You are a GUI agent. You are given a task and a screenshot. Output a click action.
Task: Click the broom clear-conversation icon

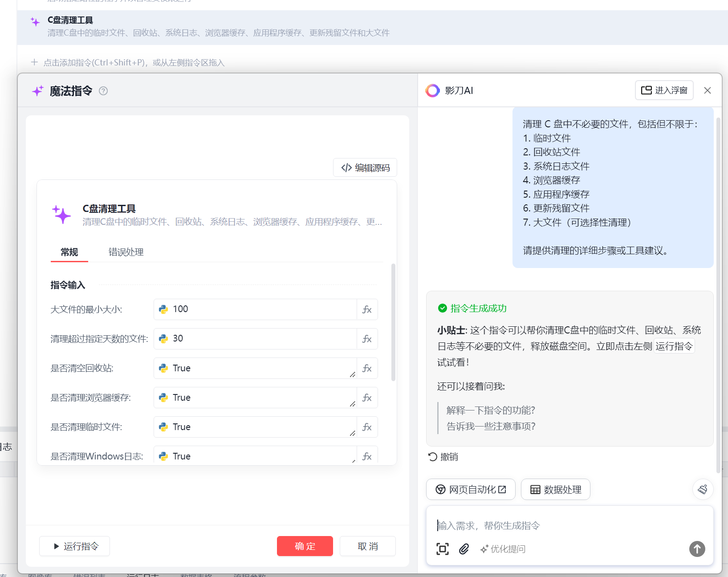[x=703, y=489]
